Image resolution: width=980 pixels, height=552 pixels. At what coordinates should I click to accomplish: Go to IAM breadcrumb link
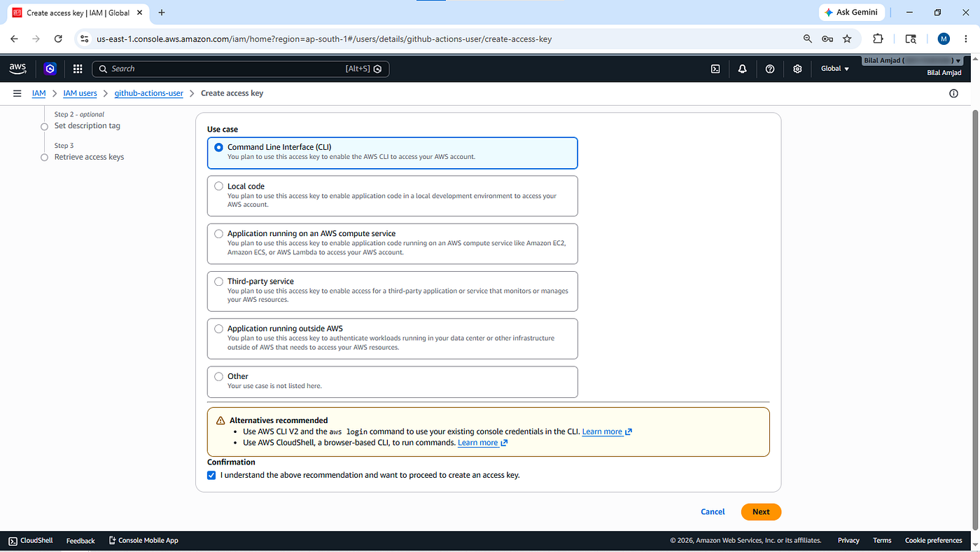click(x=39, y=93)
